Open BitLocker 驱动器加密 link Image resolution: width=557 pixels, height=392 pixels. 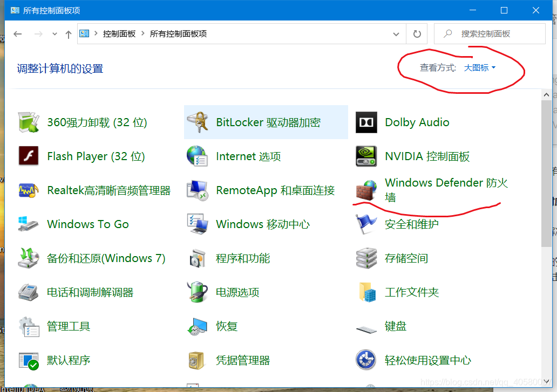click(268, 122)
